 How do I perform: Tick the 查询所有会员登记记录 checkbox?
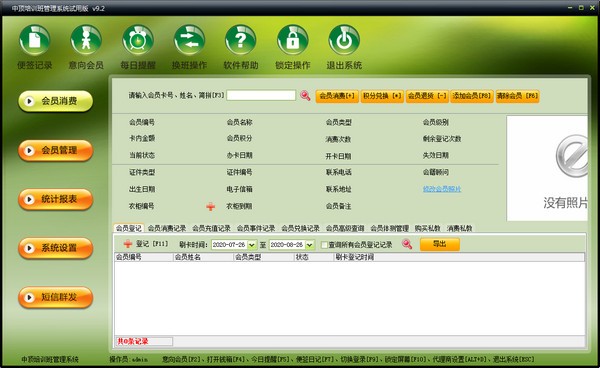[324, 245]
